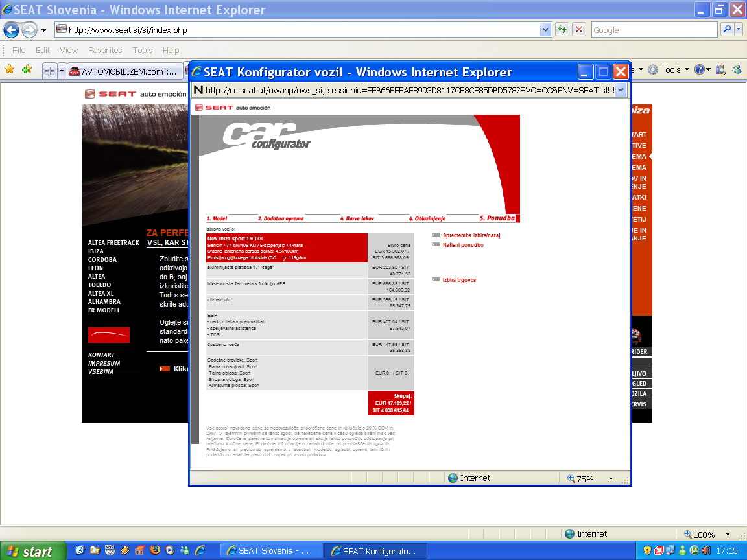Click the IE Forward arrow button
This screenshot has height=560, width=747.
(x=30, y=30)
